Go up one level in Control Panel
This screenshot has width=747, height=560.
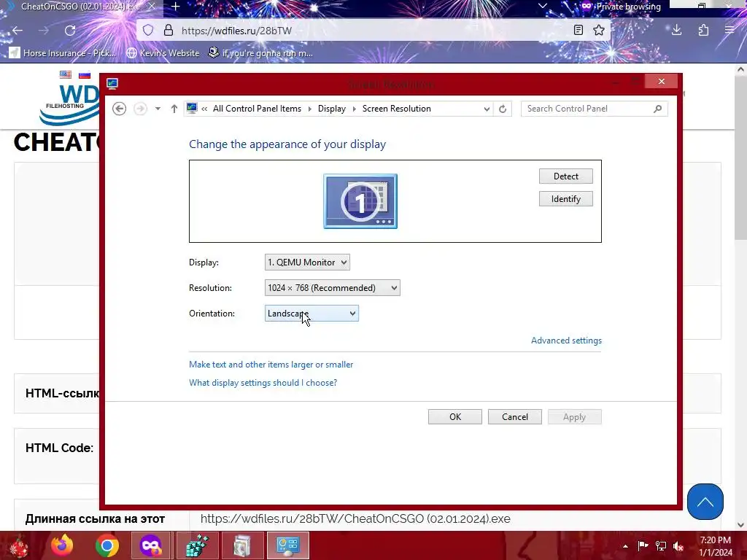point(174,109)
